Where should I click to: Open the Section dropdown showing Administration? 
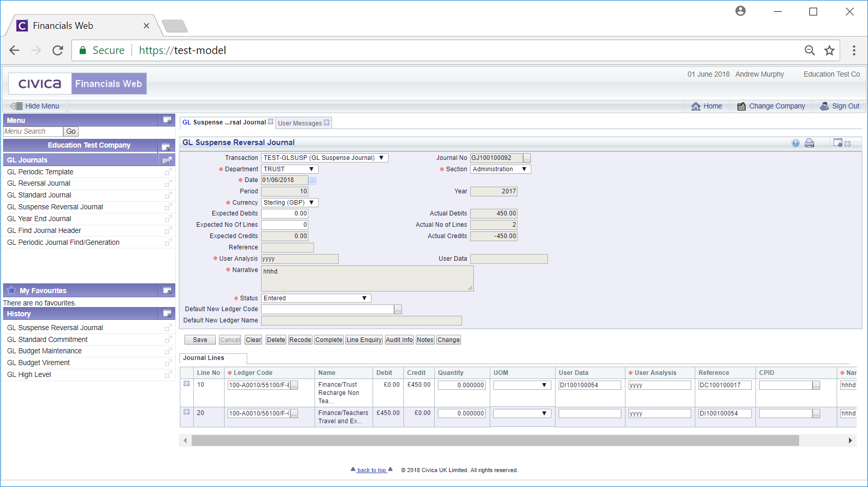point(501,169)
